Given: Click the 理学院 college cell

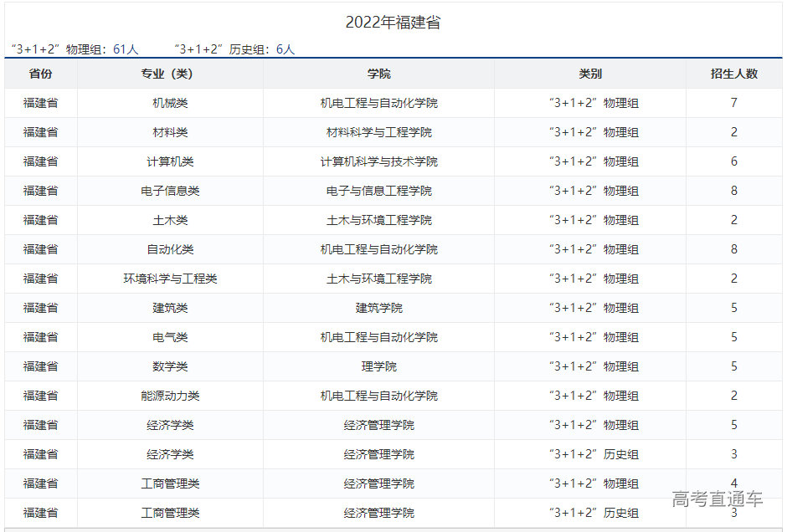Looking at the screenshot, I should coord(378,366).
